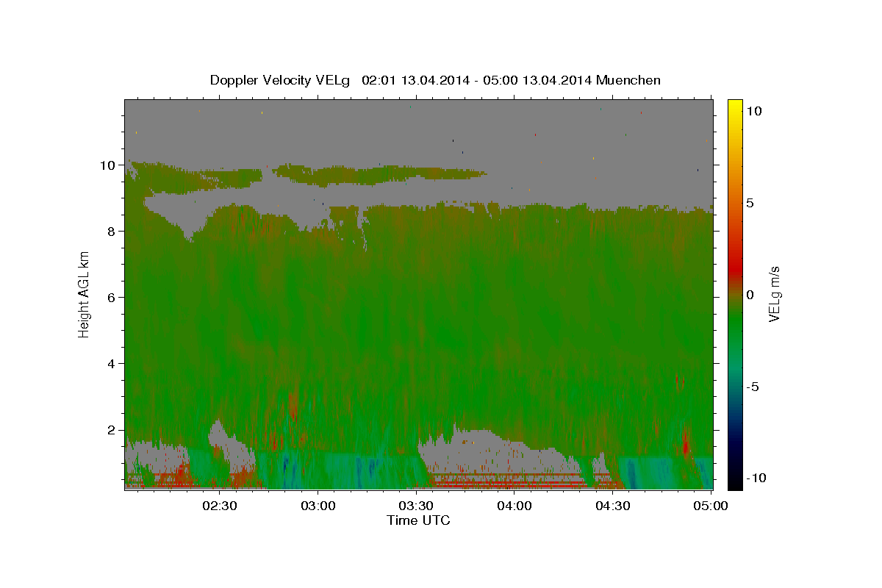Click the colorbar value -10 label

(x=756, y=478)
